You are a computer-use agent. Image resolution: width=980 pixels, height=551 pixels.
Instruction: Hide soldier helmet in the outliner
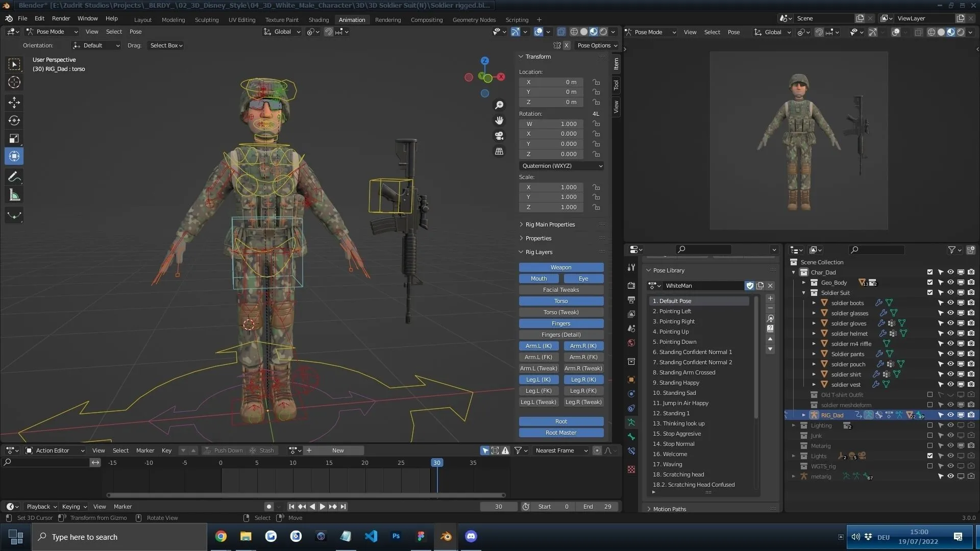pos(950,333)
